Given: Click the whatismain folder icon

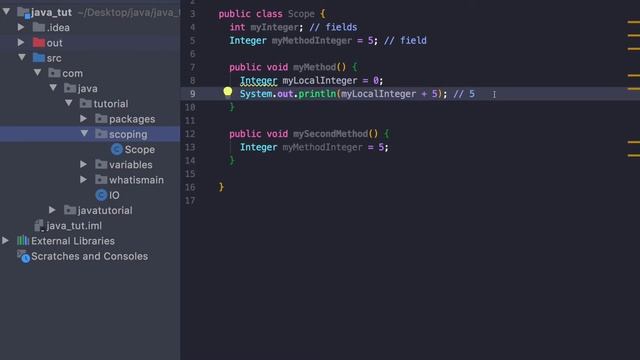Looking at the screenshot, I should point(101,180).
